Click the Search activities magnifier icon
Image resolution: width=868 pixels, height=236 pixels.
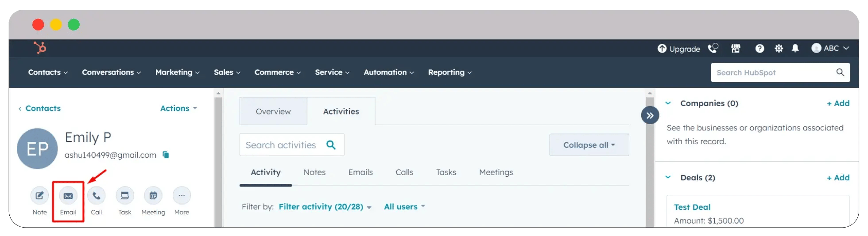331,145
